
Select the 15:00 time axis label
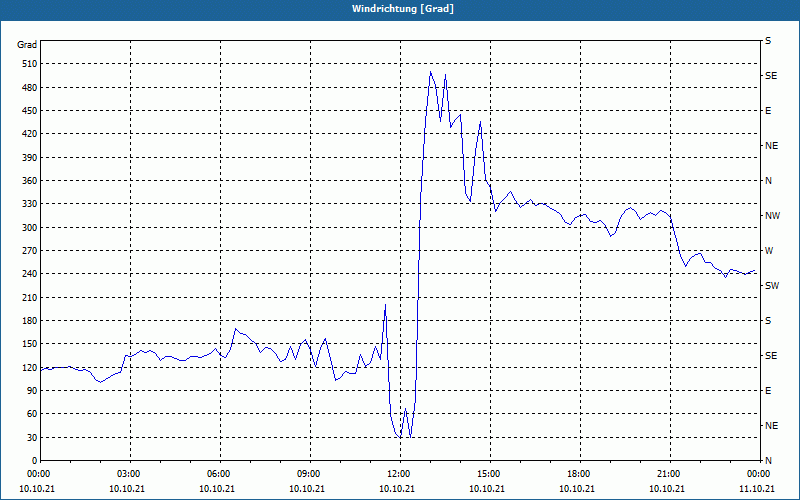[490, 474]
